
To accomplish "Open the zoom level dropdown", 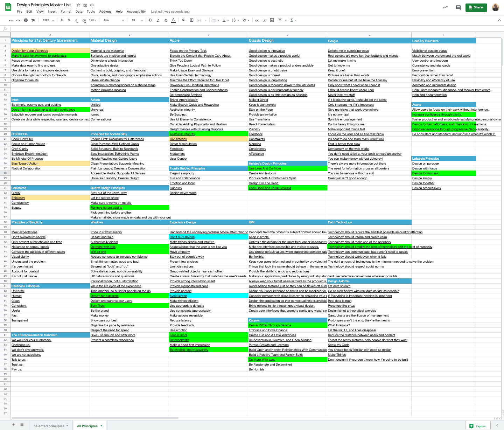I will [48, 20].
